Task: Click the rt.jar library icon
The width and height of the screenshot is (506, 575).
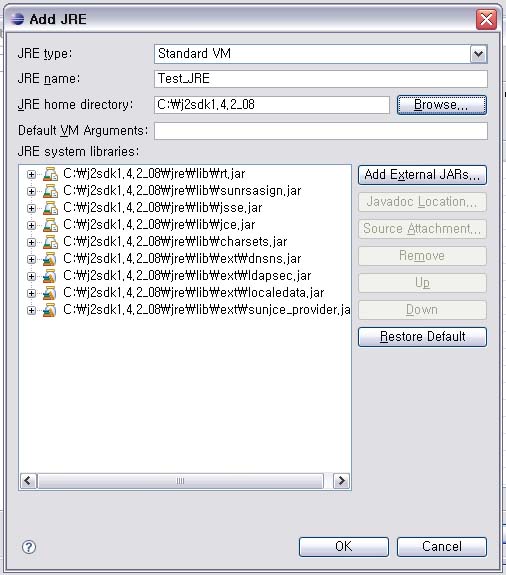Action: [50, 174]
